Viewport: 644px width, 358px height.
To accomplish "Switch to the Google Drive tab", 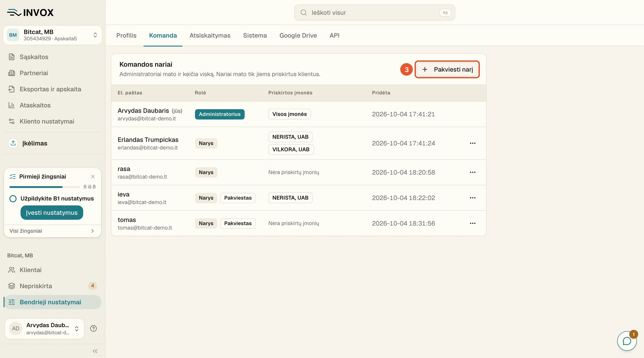I will point(298,36).
